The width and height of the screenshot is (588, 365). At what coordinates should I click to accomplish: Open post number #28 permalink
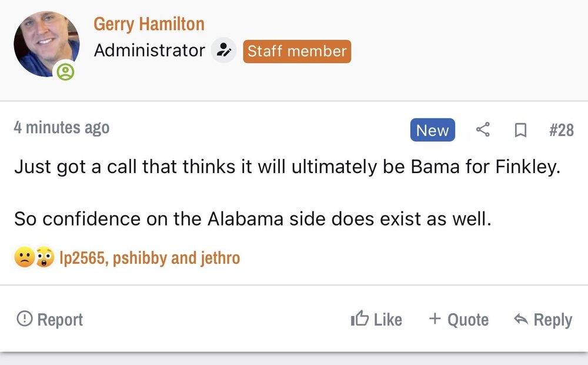[561, 130]
